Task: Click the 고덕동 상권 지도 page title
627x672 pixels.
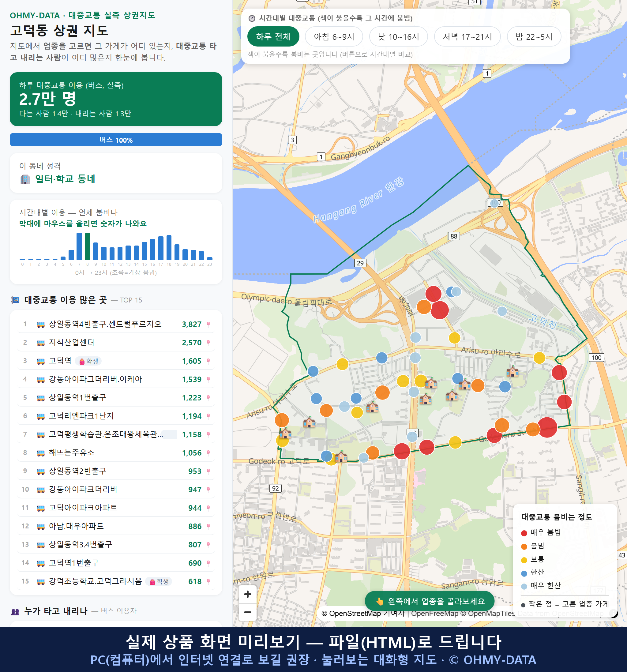Action: tap(59, 30)
